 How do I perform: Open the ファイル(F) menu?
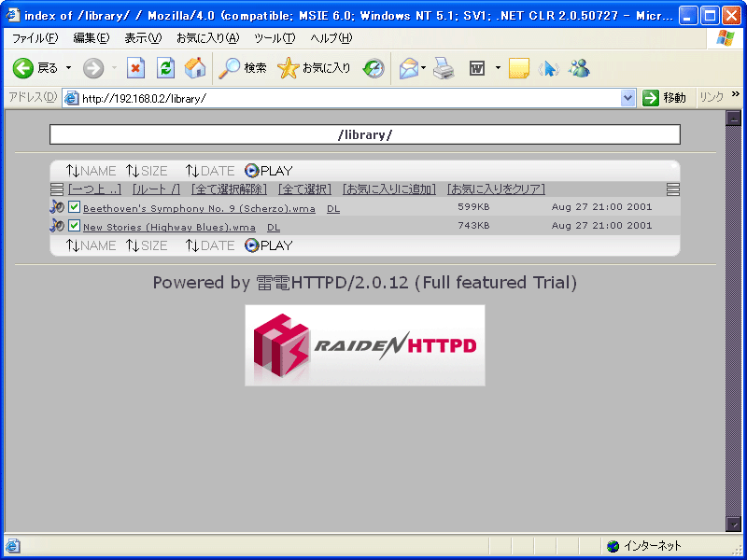click(35, 38)
